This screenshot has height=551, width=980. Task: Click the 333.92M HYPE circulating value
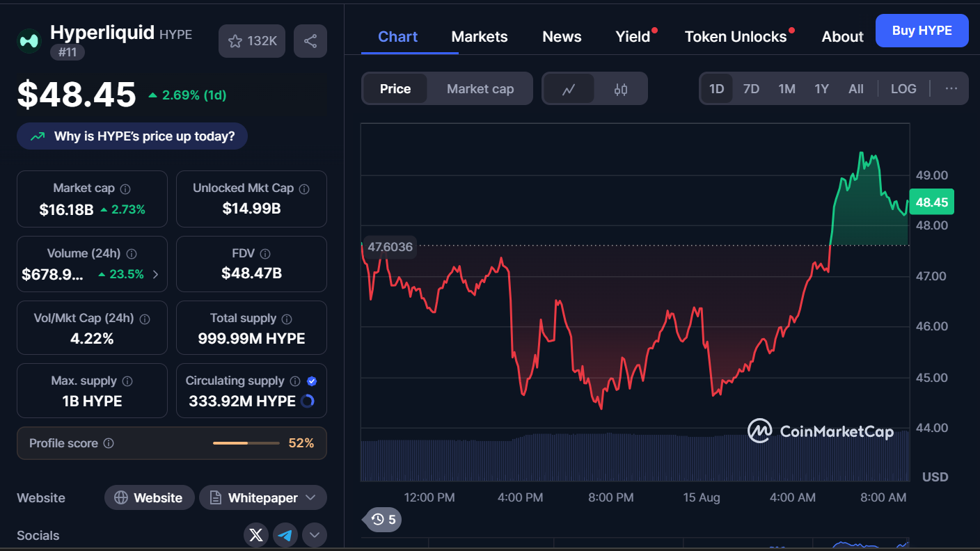242,401
